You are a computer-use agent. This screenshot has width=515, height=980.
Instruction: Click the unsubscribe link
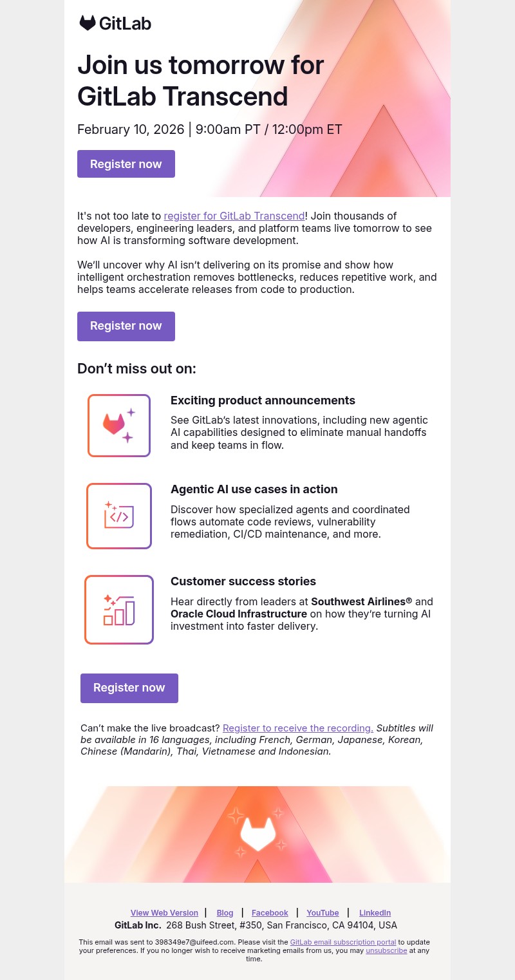[386, 950]
